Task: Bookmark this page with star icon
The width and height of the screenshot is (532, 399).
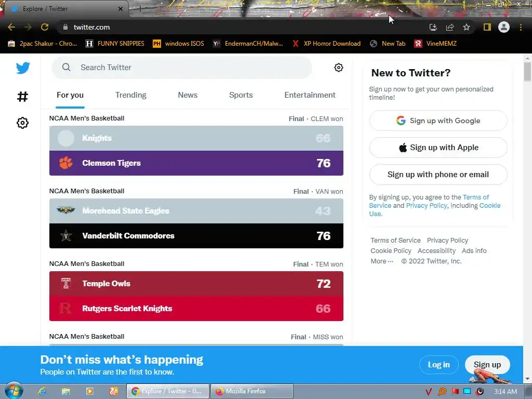Action: tap(467, 27)
